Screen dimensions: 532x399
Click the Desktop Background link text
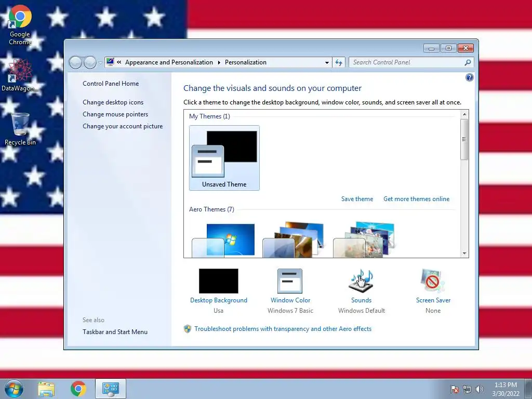(219, 300)
